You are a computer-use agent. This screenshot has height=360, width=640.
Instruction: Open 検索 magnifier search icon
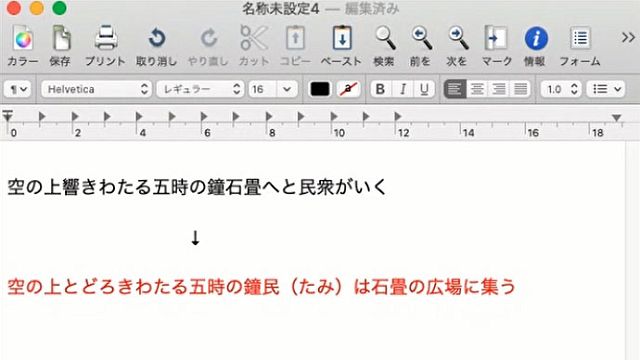384,38
